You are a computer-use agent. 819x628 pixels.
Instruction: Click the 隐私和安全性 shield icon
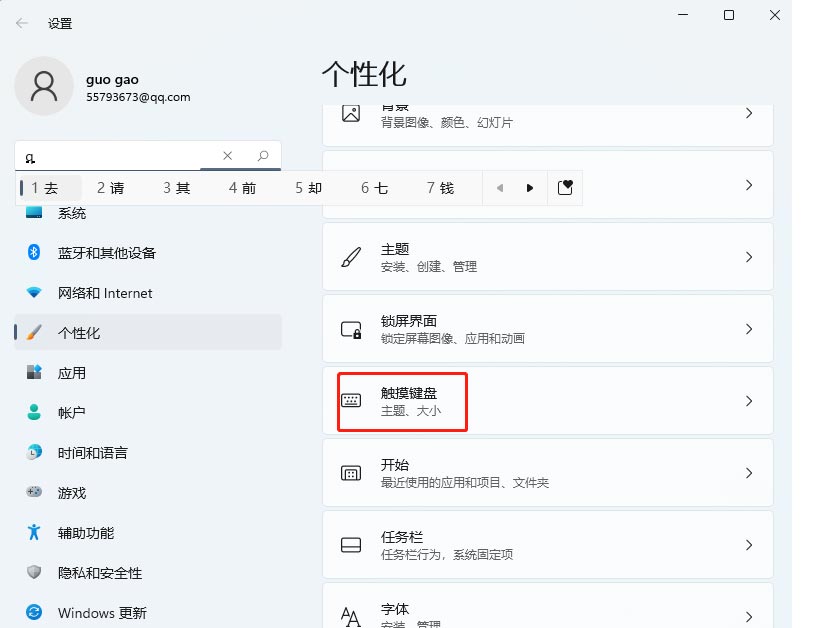click(x=30, y=573)
